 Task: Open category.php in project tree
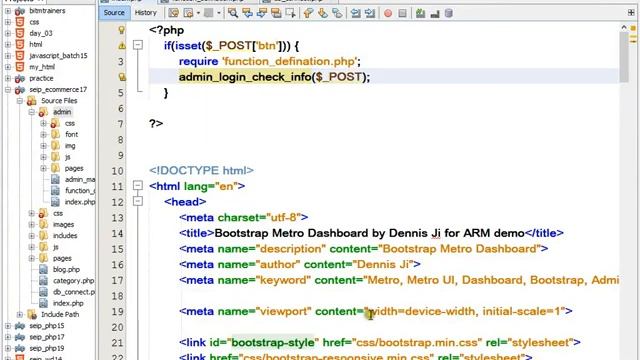(73, 281)
